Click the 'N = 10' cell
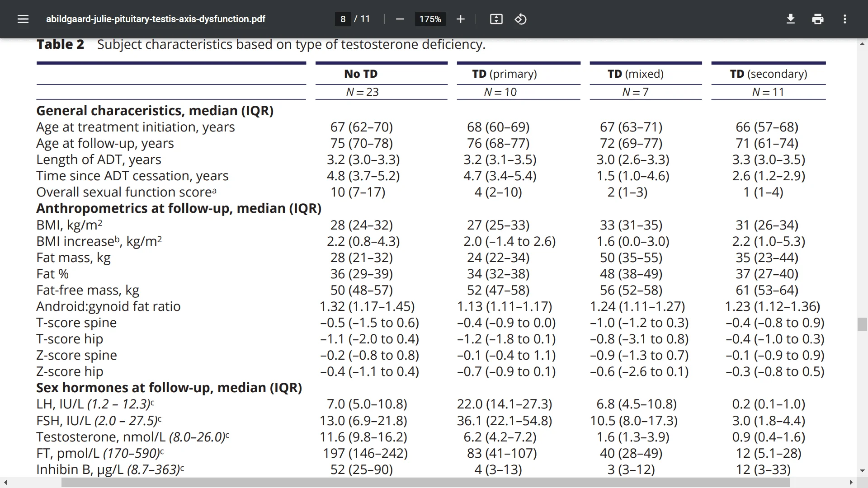 pos(500,92)
